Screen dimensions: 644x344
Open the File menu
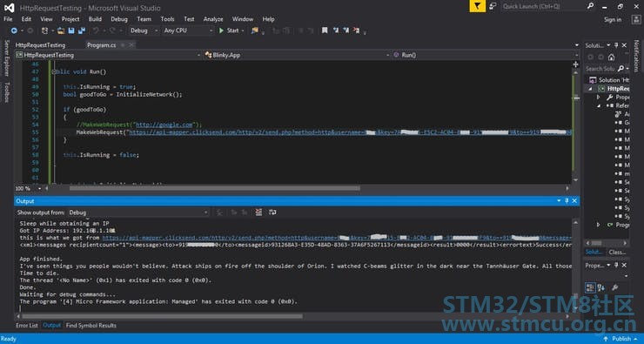click(x=8, y=19)
